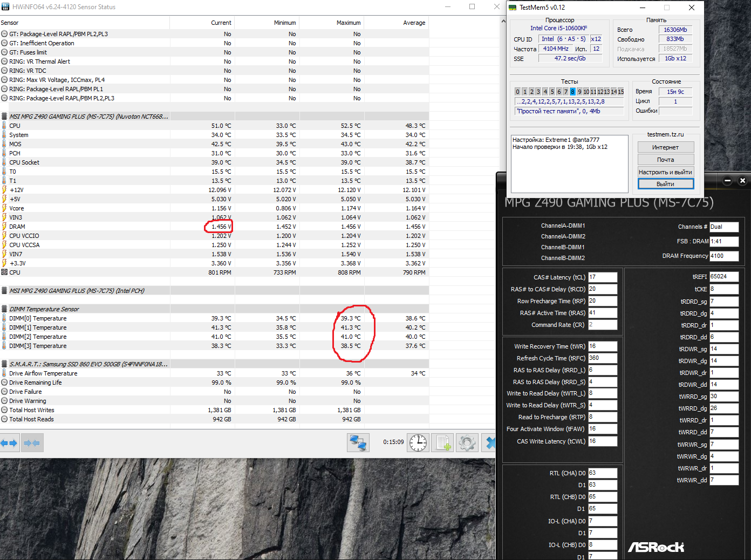
Task: Click the DRAM Frequency field showing 4100
Action: click(724, 256)
